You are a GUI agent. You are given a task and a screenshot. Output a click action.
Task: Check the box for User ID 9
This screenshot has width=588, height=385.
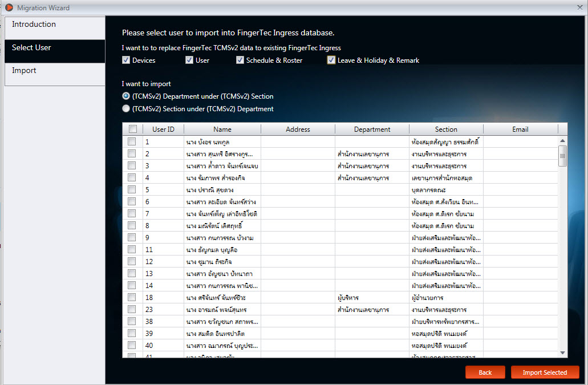132,238
